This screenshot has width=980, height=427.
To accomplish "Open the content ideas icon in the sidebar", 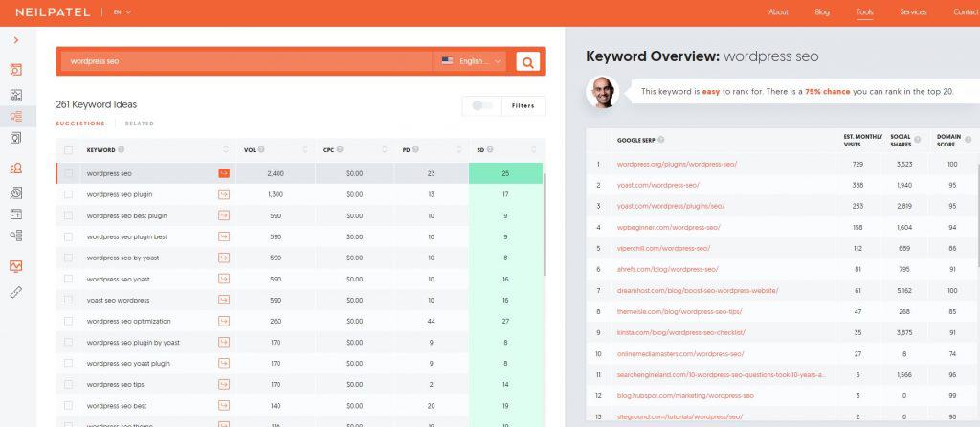I will tap(16, 138).
